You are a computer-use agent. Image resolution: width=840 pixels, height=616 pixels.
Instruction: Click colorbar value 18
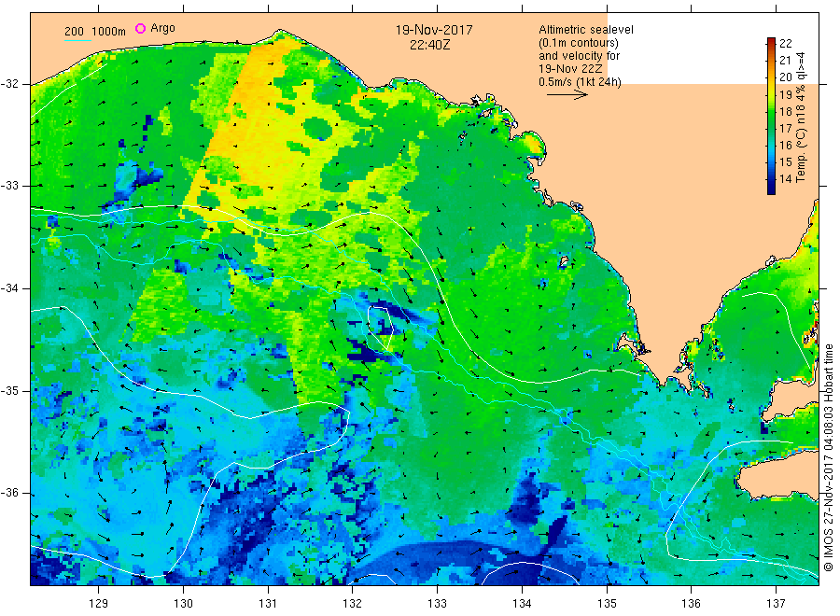click(x=785, y=111)
